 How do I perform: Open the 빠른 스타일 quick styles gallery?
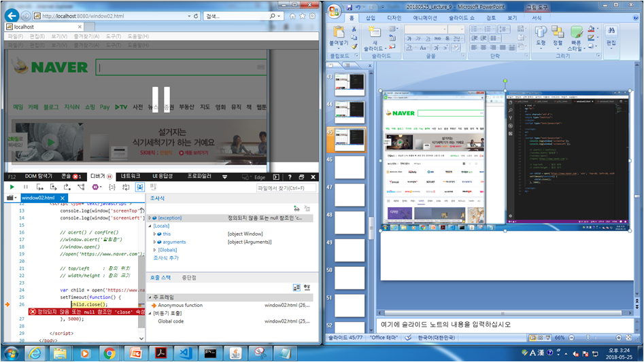(576, 39)
